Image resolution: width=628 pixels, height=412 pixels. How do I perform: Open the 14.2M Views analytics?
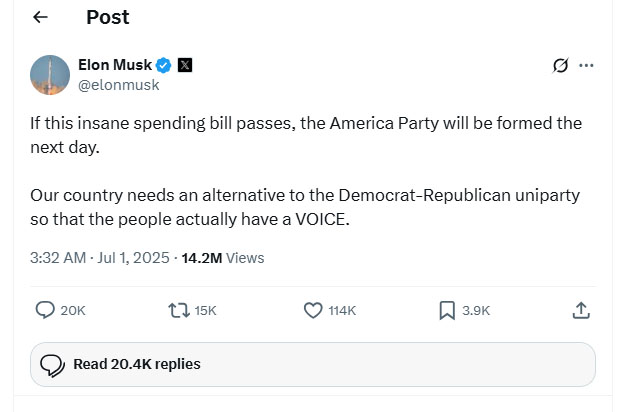(x=222, y=258)
